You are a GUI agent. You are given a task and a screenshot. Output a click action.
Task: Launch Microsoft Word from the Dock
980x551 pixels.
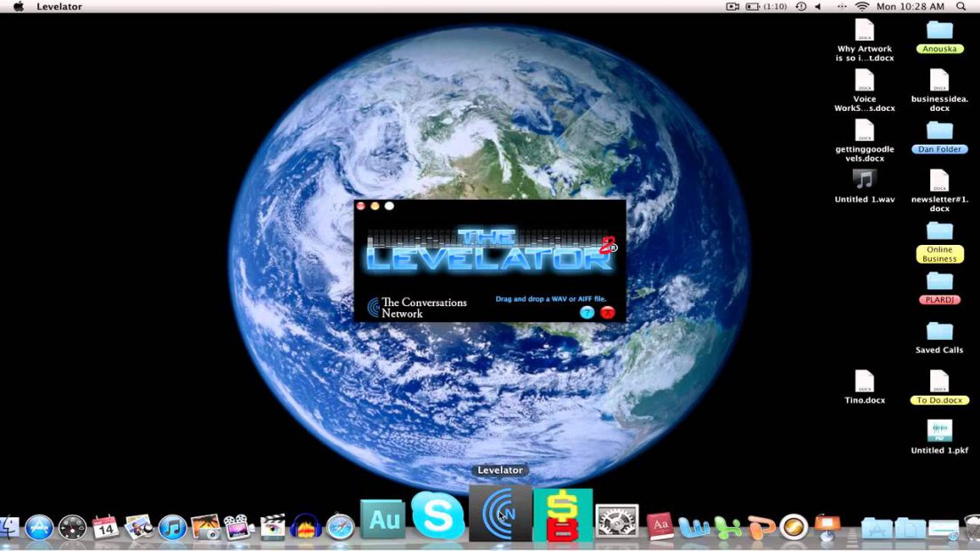tap(693, 528)
